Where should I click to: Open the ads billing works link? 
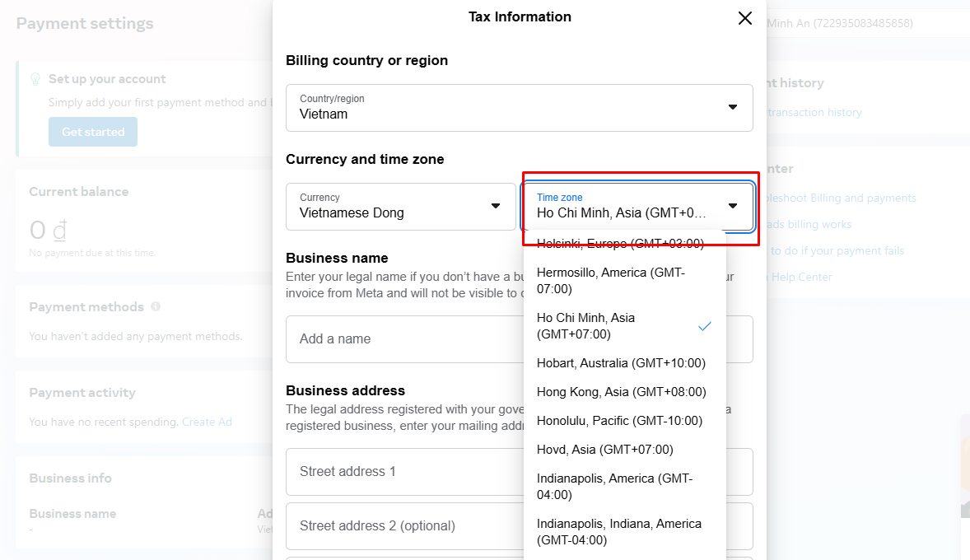809,225
